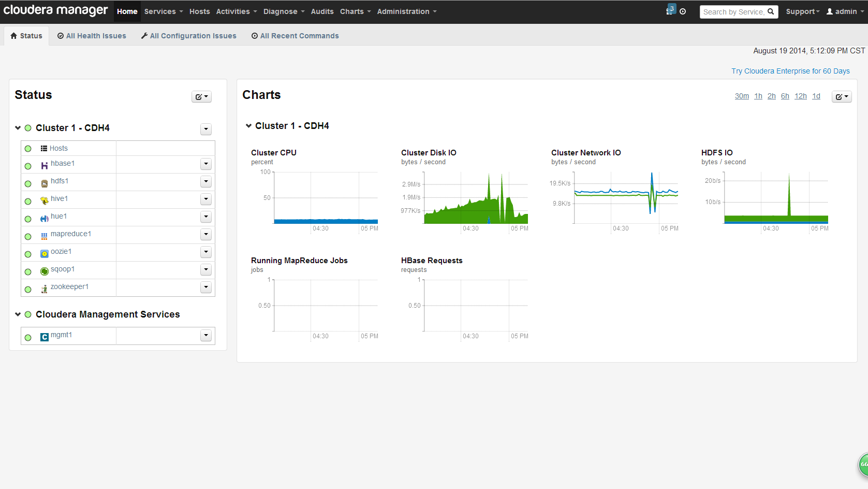Collapse Cloudera Management Services section
The height and width of the screenshot is (489, 868).
18,314
